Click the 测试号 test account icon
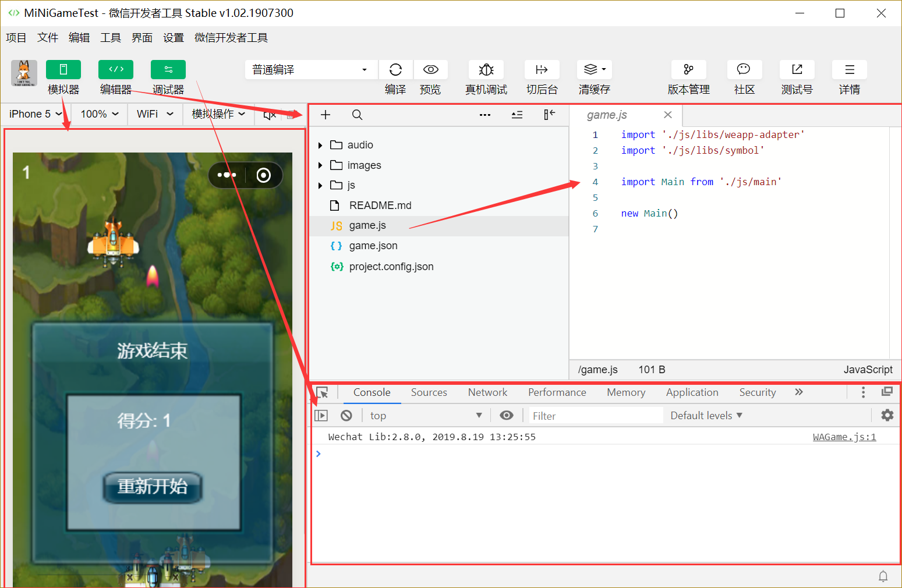The height and width of the screenshot is (588, 902). click(797, 70)
